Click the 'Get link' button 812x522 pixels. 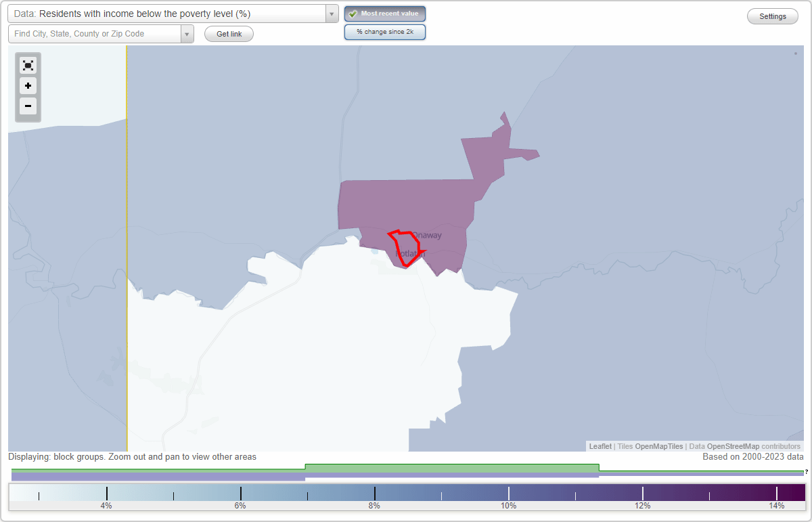coord(229,33)
